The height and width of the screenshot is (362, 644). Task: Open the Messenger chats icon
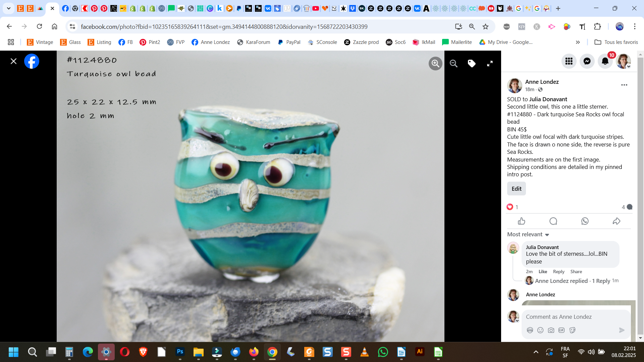[x=587, y=61]
